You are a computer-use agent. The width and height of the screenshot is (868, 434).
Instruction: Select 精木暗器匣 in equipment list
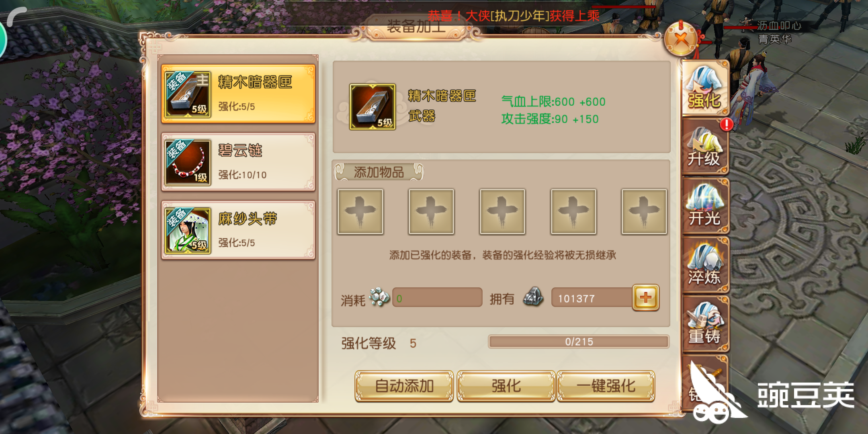click(x=238, y=94)
